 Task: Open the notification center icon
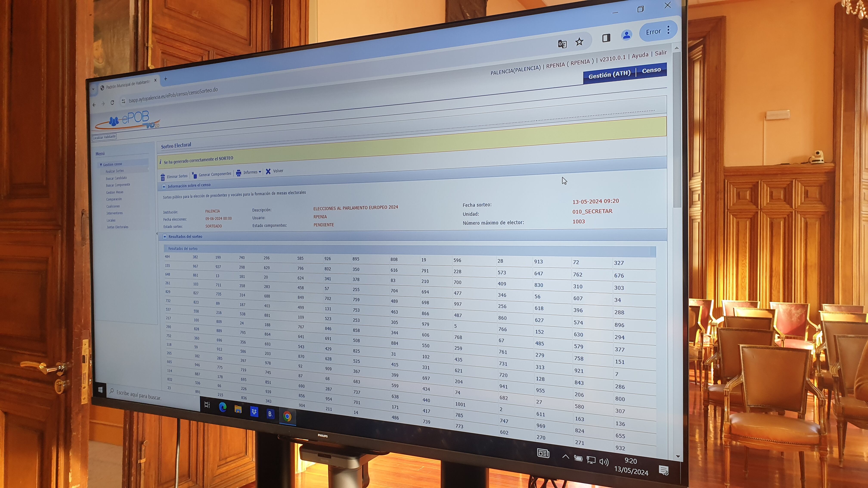click(663, 470)
